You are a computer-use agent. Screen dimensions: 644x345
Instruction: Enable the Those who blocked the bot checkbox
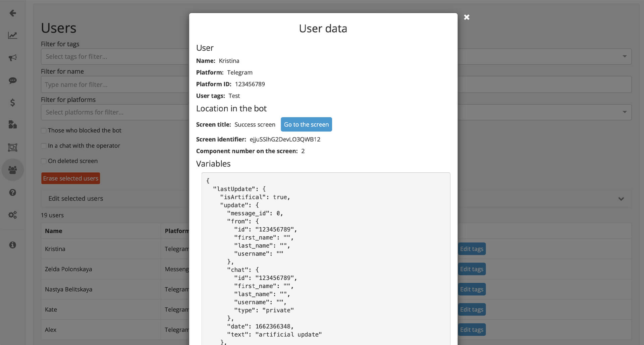coord(44,130)
